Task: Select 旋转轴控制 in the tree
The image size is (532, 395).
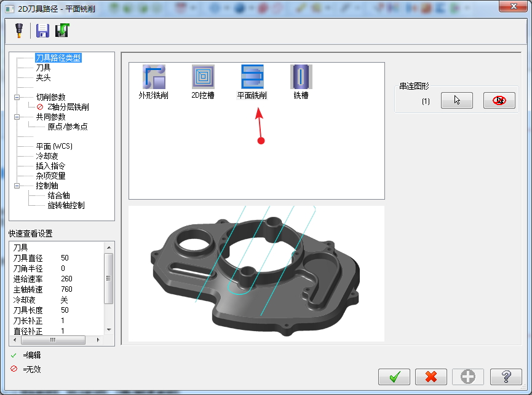Action: pos(66,205)
